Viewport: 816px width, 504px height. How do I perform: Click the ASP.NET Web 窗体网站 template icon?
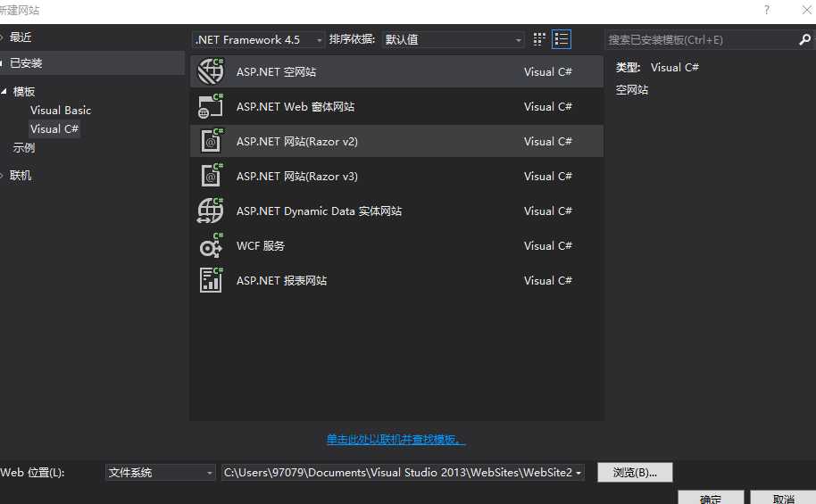(x=211, y=107)
